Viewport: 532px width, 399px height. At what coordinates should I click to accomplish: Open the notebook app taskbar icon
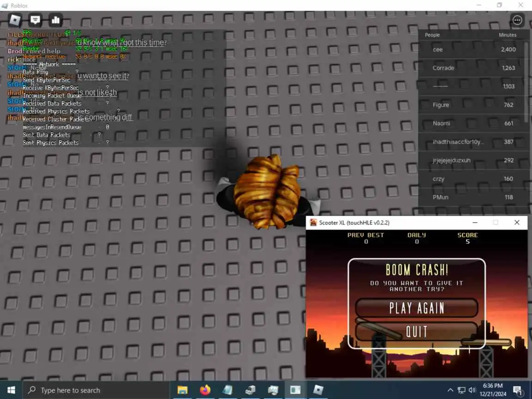(228, 390)
